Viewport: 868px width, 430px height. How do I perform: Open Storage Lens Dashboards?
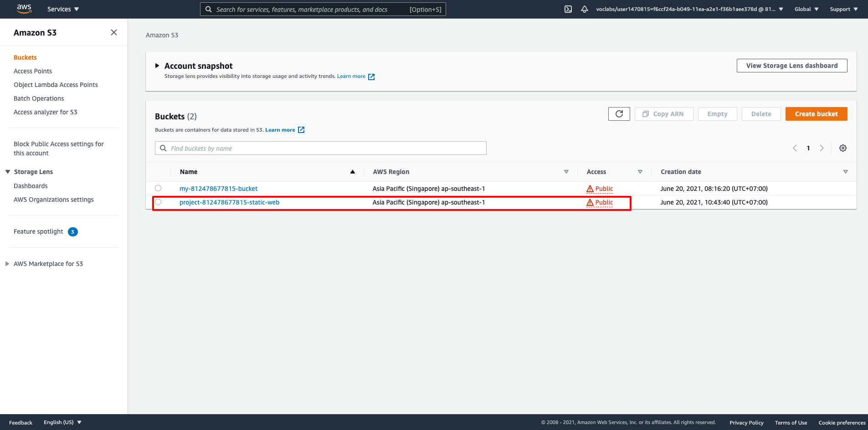click(31, 186)
